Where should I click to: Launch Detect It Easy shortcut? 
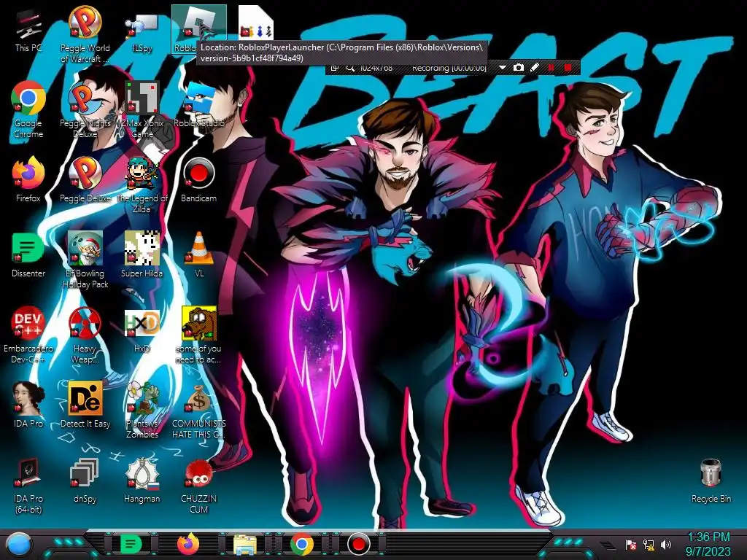pos(85,405)
